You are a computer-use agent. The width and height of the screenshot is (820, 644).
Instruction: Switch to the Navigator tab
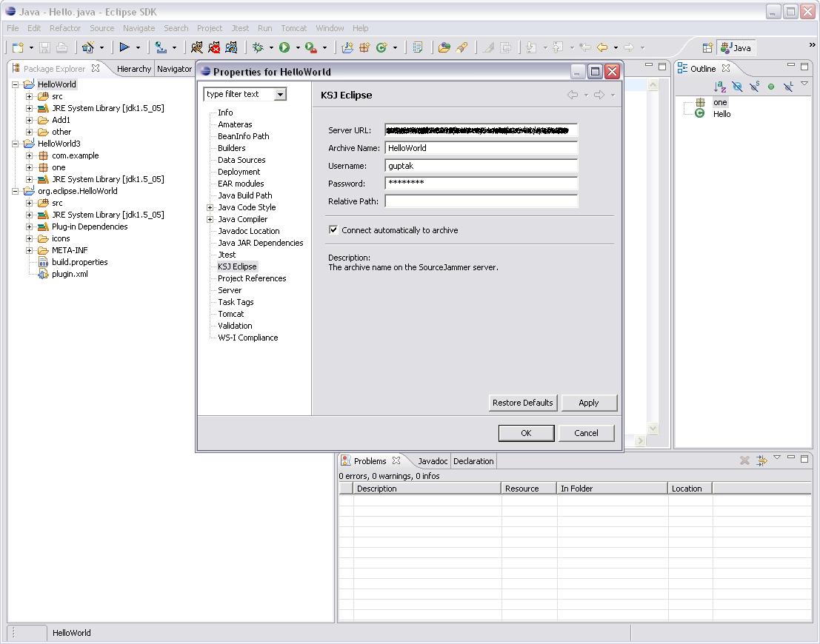tap(175, 69)
